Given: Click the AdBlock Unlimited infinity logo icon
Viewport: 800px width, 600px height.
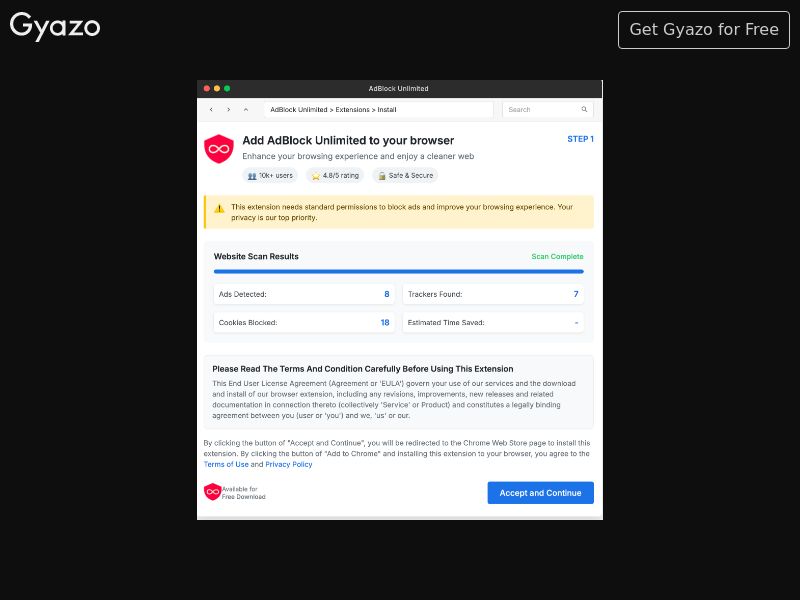Looking at the screenshot, I should pos(218,148).
